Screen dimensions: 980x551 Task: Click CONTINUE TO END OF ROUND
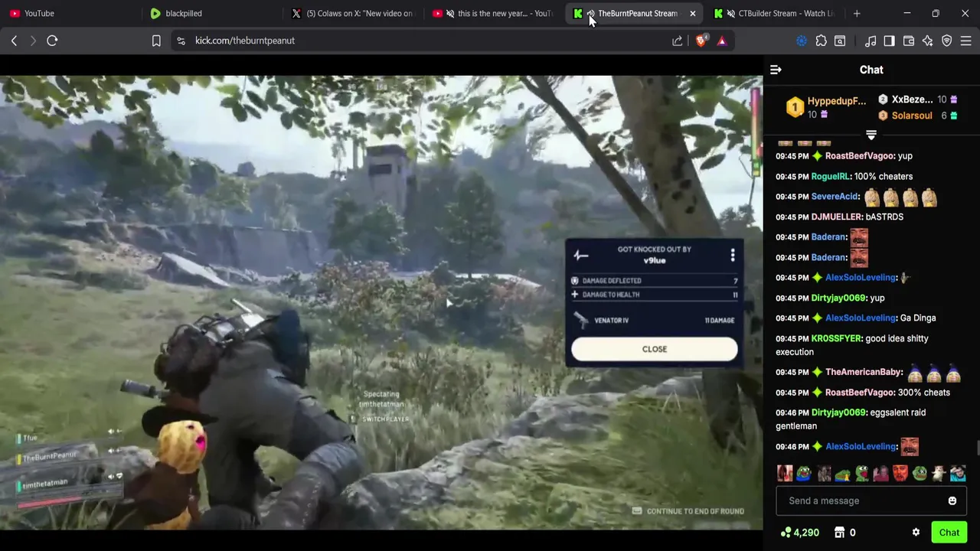(688, 511)
